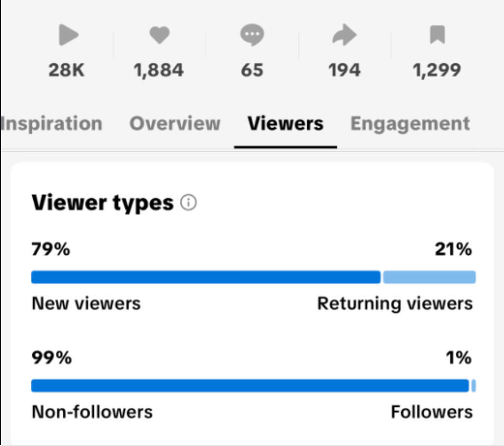The width and height of the screenshot is (504, 446).
Task: Switch to the Inspiration tab
Action: tap(52, 124)
